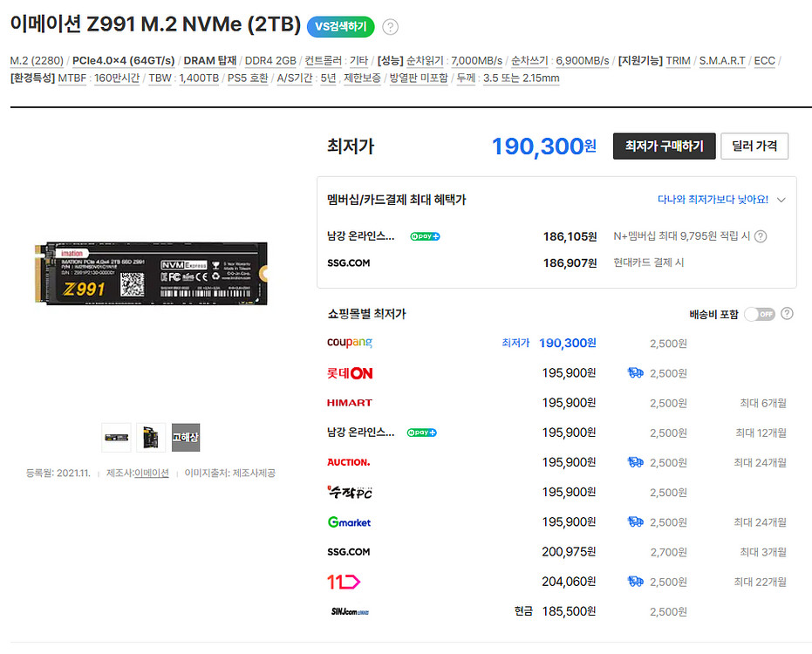Open the Coupang shop logo
Viewport: 812px width, 654px height.
pyautogui.click(x=349, y=344)
